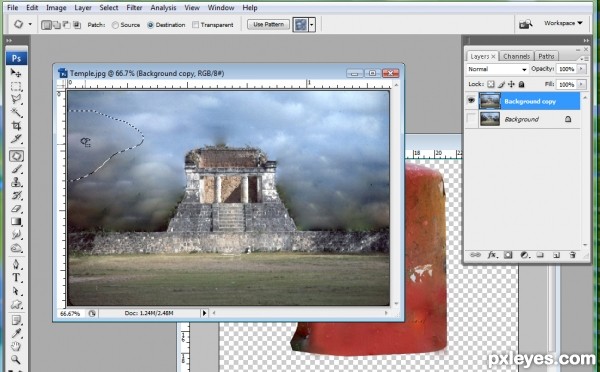The height and width of the screenshot is (372, 600).
Task: Open the Workspace dropdown
Action: (x=563, y=23)
